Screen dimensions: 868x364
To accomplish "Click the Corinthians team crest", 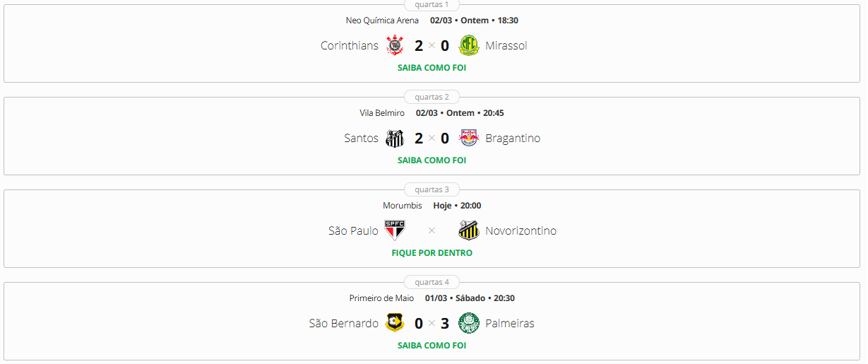I will (x=395, y=46).
